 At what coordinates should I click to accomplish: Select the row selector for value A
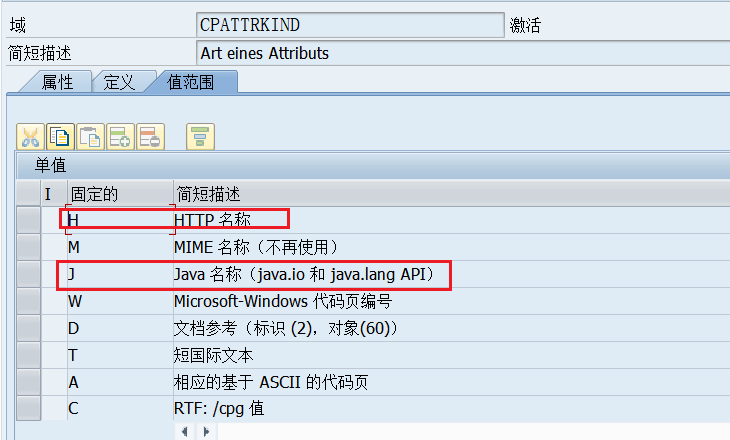coord(28,382)
